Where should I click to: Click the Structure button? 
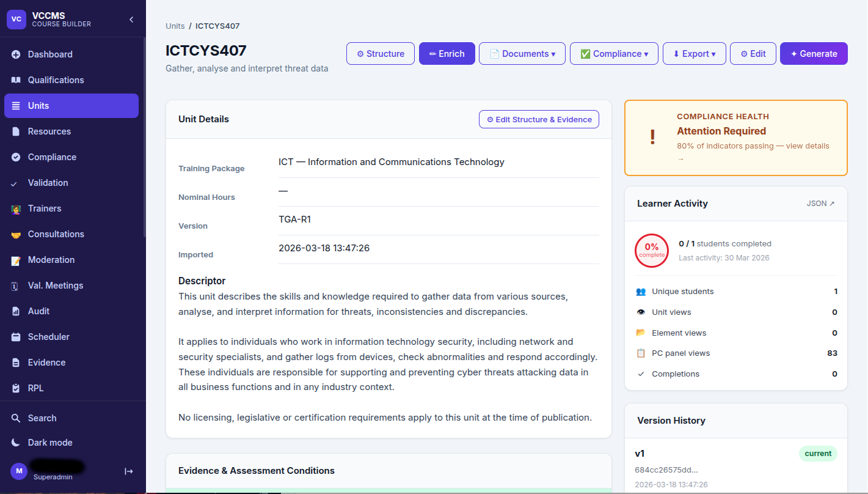381,54
